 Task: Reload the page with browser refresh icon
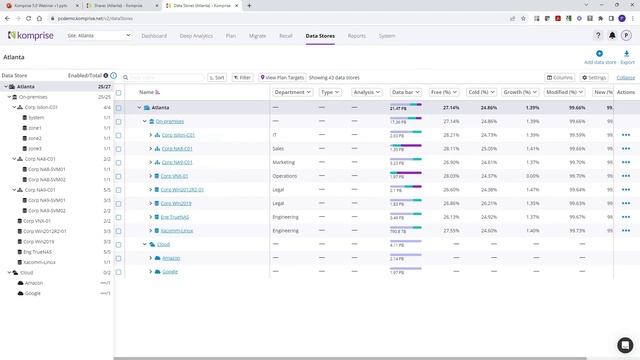pyautogui.click(x=28, y=18)
